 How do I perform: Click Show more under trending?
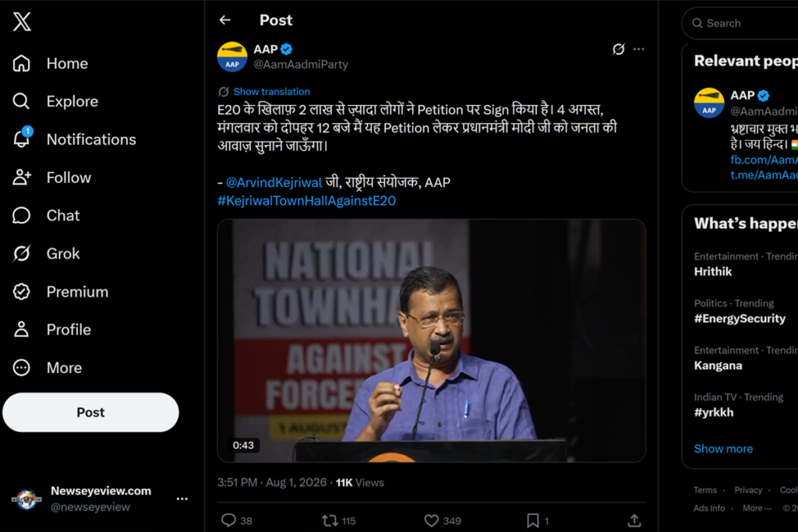click(723, 449)
